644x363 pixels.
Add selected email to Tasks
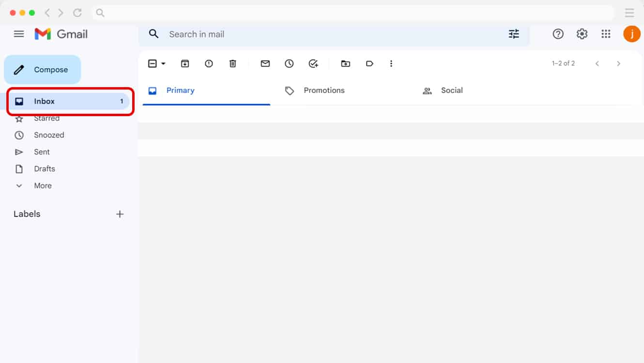click(313, 63)
